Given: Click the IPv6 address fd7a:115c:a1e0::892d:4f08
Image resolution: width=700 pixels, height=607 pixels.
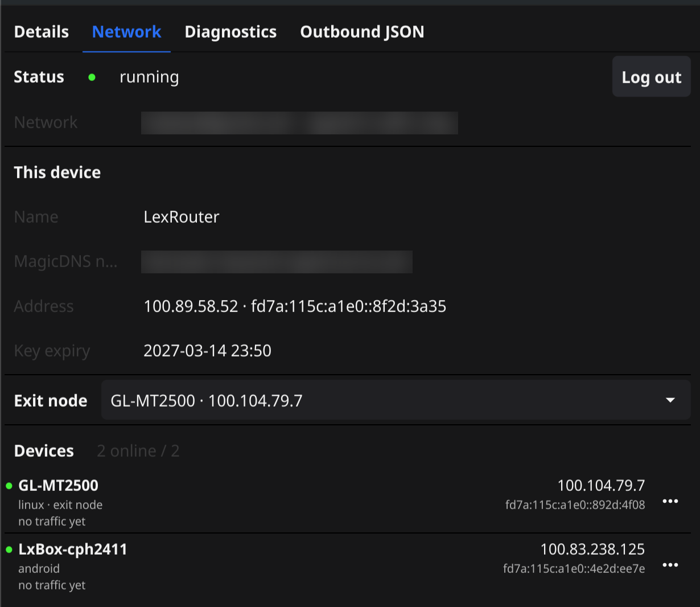Looking at the screenshot, I should pyautogui.click(x=575, y=505).
